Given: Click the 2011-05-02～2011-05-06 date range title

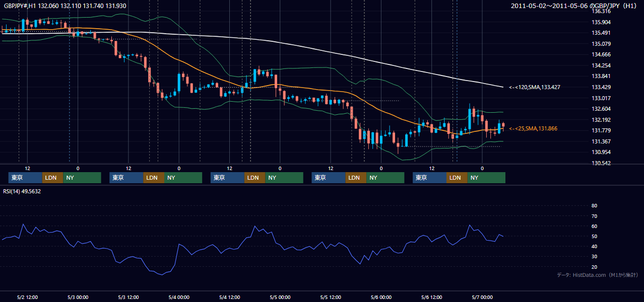Looking at the screenshot, I should pyautogui.click(x=574, y=6).
